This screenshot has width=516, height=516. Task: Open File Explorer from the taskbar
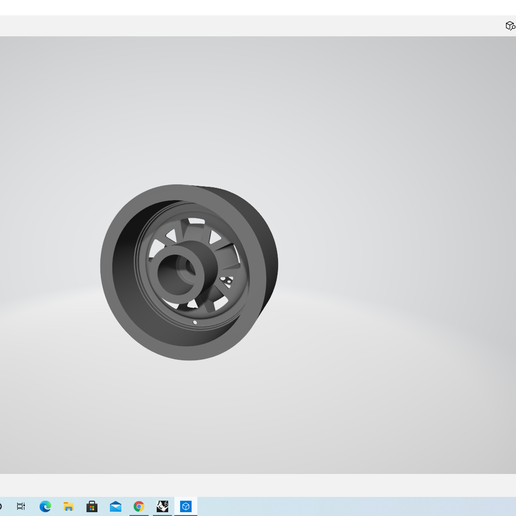tap(68, 506)
